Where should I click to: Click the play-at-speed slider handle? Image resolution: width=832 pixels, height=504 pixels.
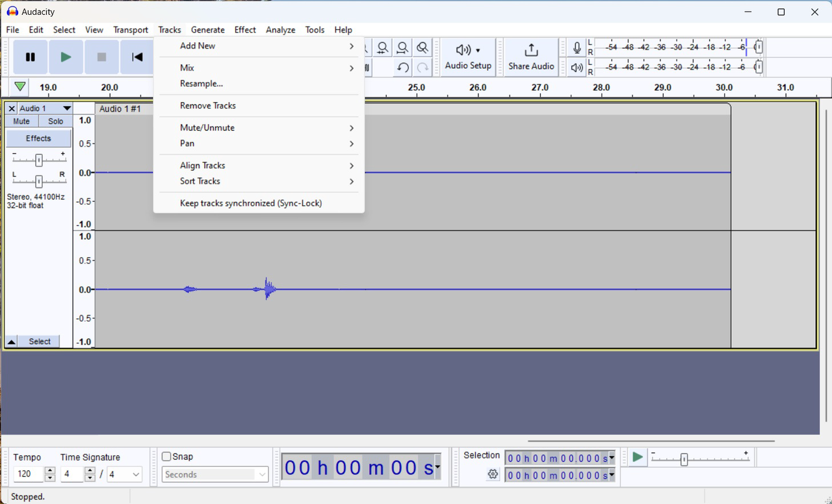684,459
